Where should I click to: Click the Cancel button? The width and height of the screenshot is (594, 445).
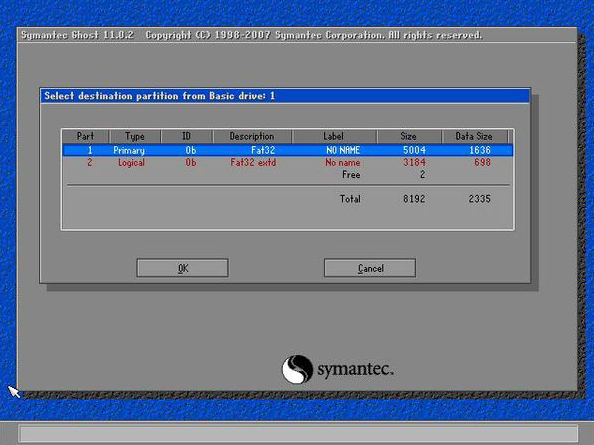point(370,268)
